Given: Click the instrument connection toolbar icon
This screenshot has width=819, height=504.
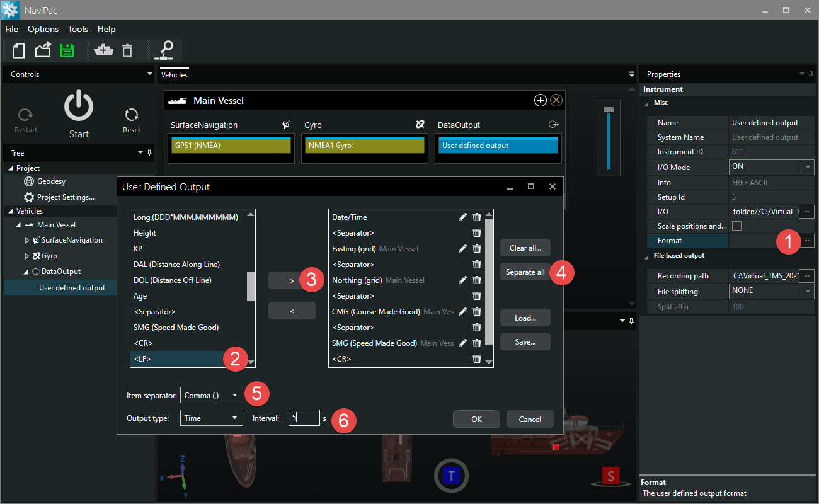Looking at the screenshot, I should pos(164,50).
